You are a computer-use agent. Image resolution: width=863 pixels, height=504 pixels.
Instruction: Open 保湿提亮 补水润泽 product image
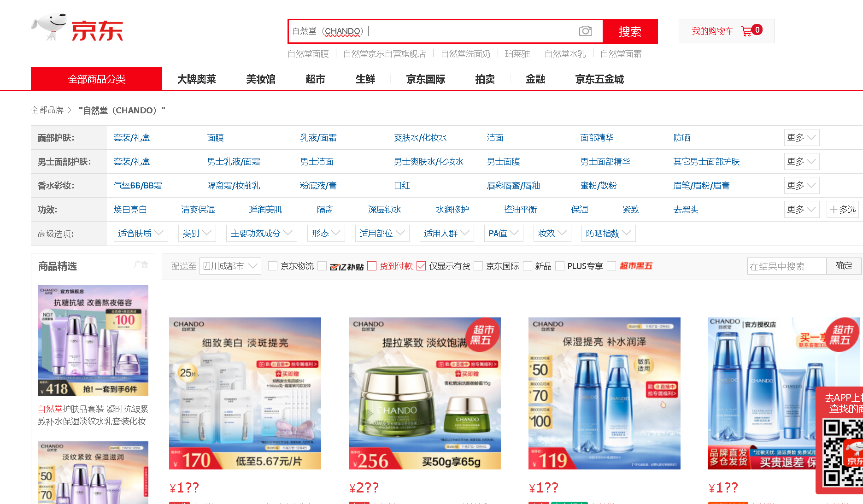(605, 393)
